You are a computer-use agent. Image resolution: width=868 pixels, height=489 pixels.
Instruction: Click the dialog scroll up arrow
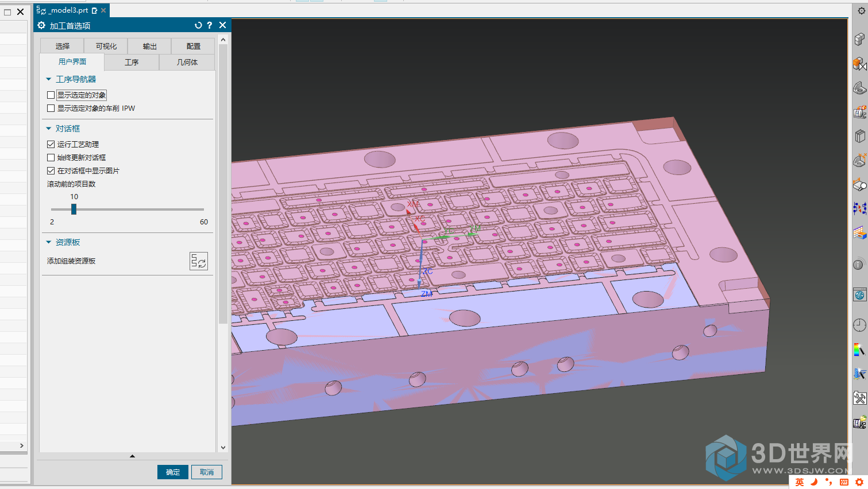[223, 40]
